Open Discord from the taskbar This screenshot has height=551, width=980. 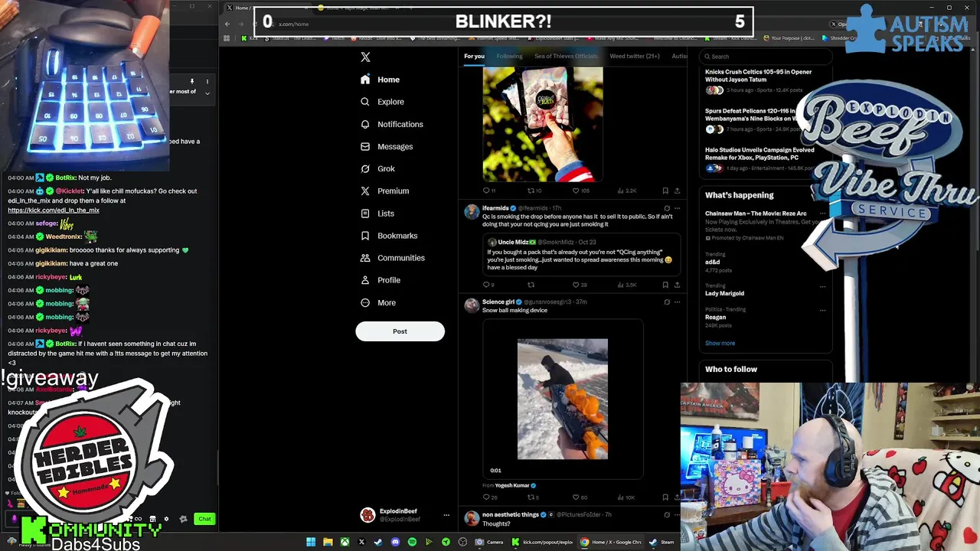click(395, 543)
